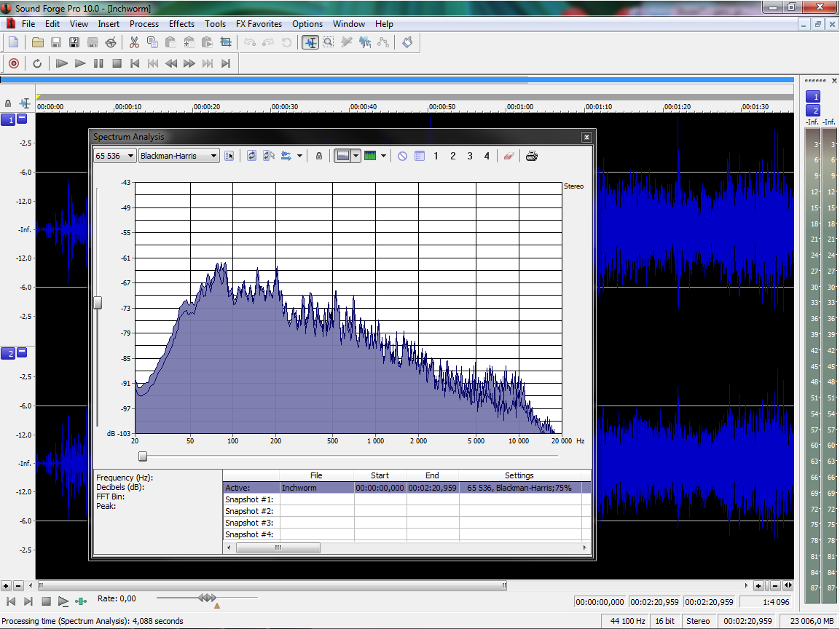Select the Magnify tool icon
The image size is (840, 629).
329,42
